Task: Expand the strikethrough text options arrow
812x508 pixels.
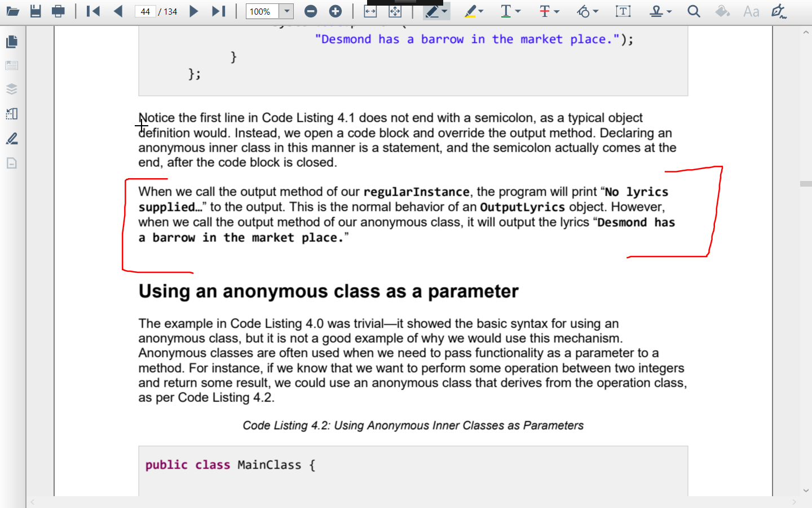Action: [557, 11]
